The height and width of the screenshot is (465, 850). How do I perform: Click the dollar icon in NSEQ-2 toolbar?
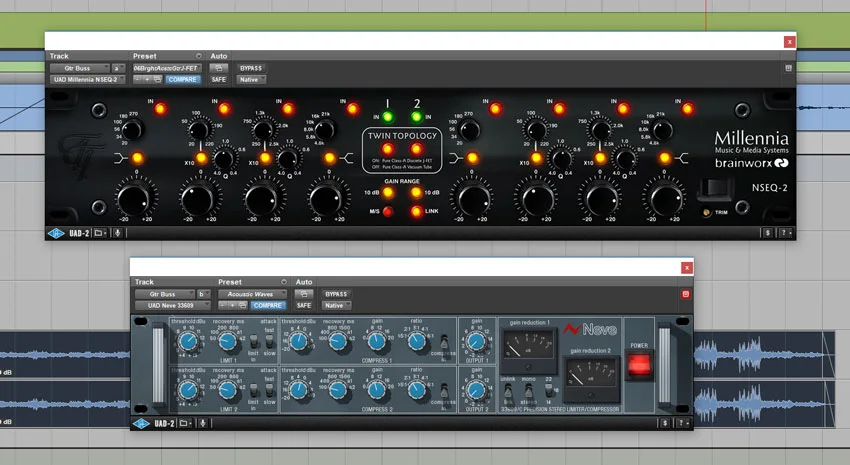point(768,233)
